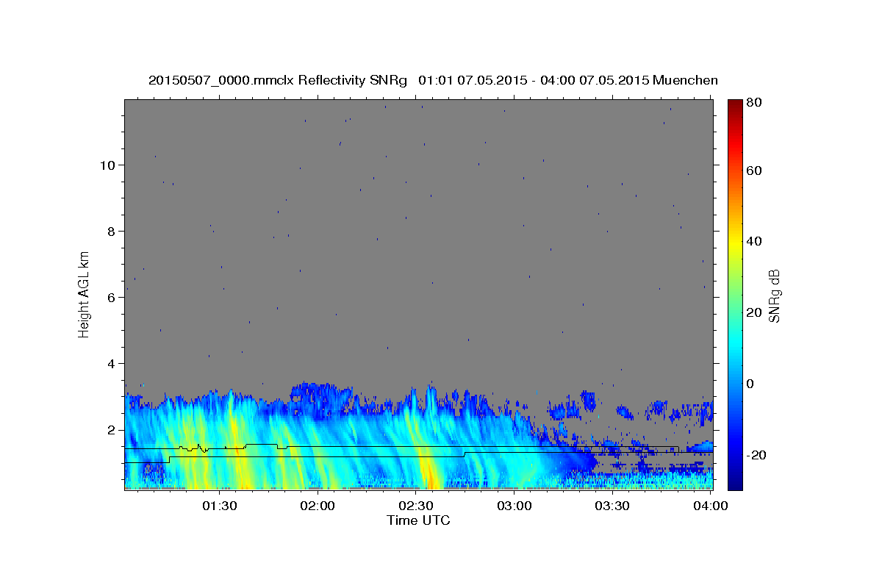The image size is (882, 588).
Task: Click the 'SNRg dB' colorbar label
Action: click(x=774, y=295)
